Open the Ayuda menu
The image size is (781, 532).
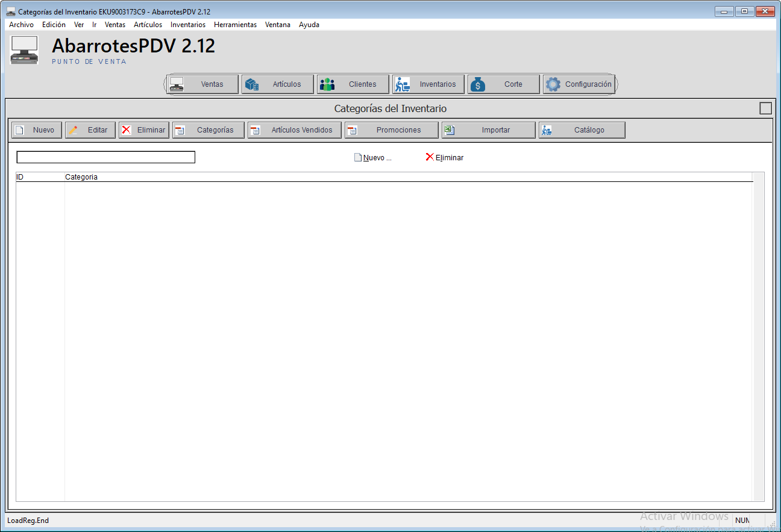[309, 25]
